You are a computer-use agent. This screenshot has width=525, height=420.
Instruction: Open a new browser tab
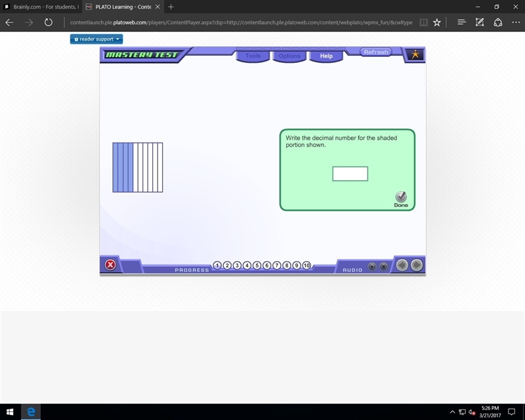pos(171,7)
